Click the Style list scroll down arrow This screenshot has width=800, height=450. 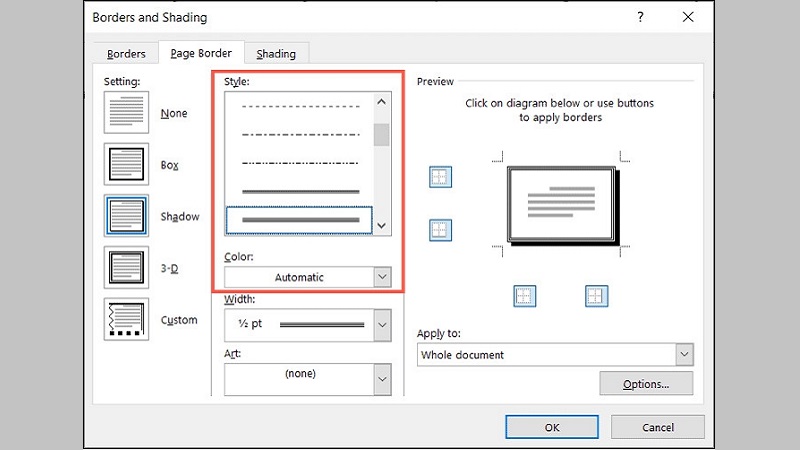coord(382,226)
